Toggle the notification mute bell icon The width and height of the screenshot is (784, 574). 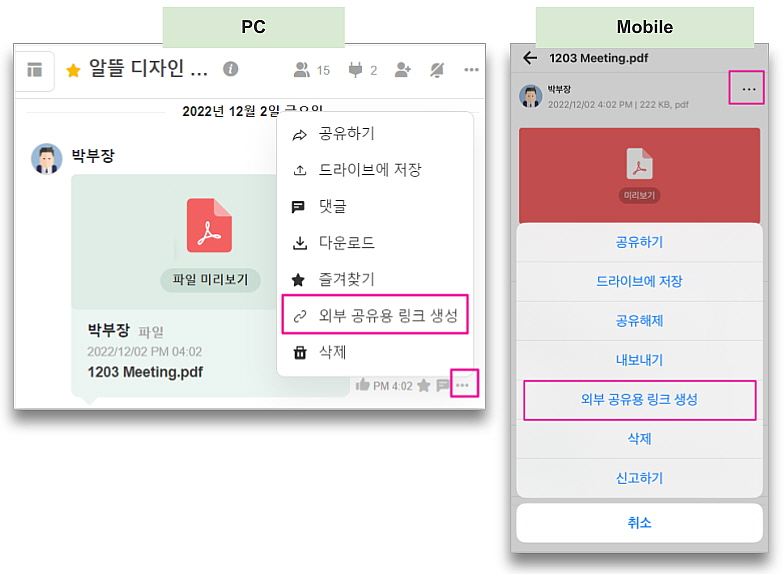click(x=437, y=70)
